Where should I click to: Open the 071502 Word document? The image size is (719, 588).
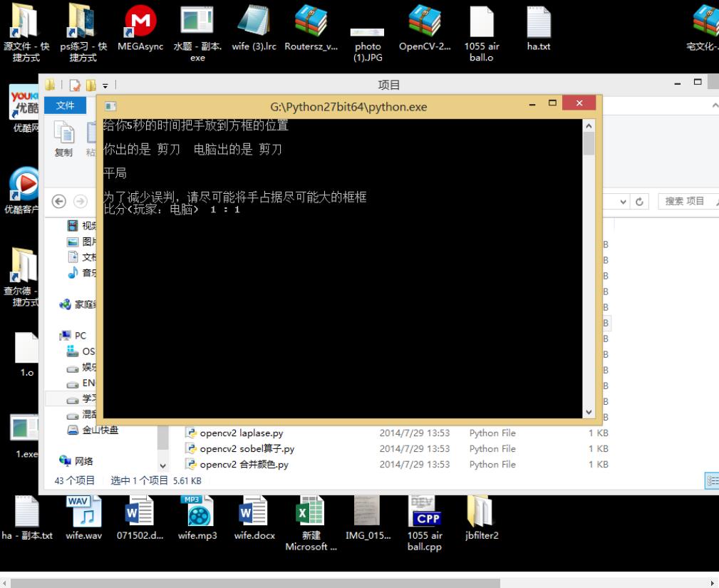tap(140, 518)
